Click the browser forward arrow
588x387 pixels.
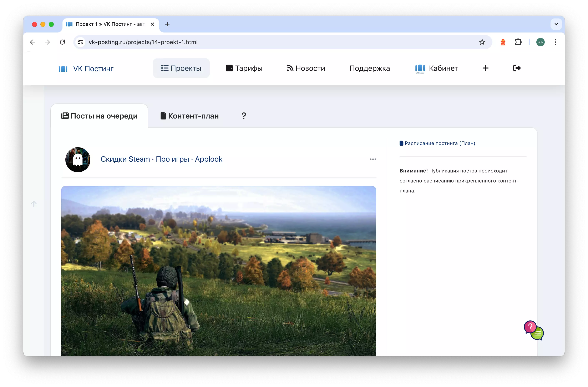pos(47,42)
